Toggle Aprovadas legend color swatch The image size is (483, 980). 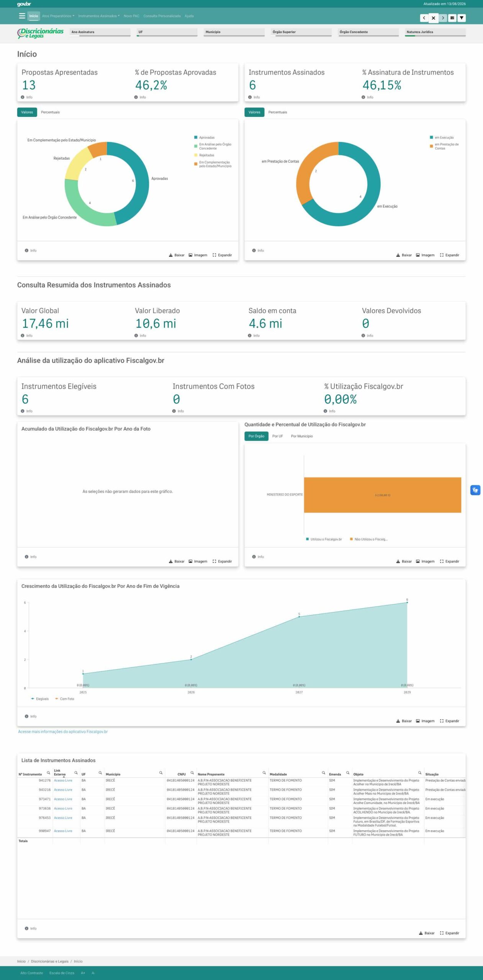[196, 137]
